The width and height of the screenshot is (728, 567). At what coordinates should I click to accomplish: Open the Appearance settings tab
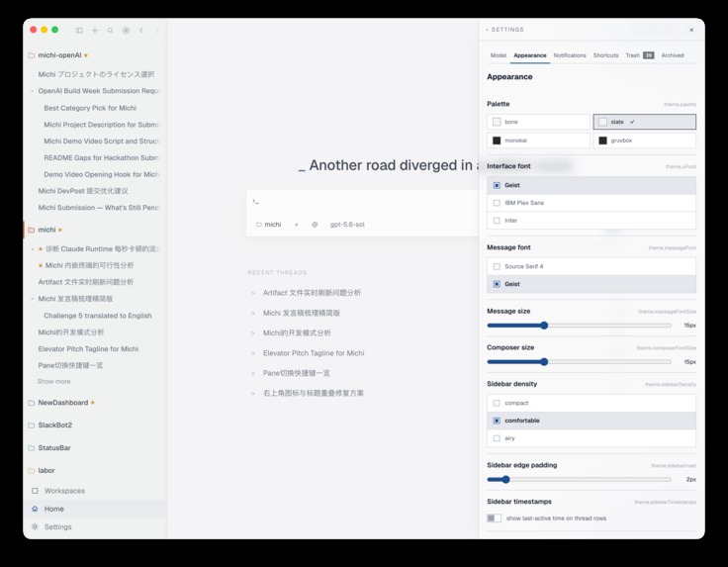tap(530, 55)
